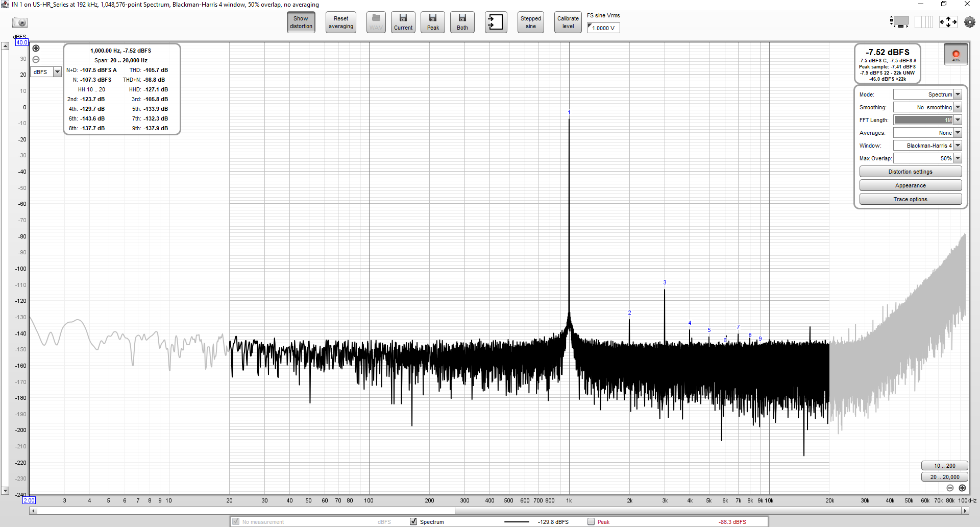This screenshot has width=980, height=527.
Task: Toggle Show distortion button
Action: point(301,22)
